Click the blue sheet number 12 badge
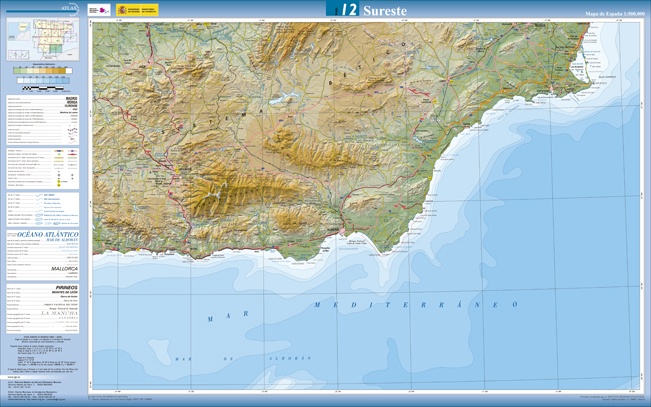 [343, 10]
